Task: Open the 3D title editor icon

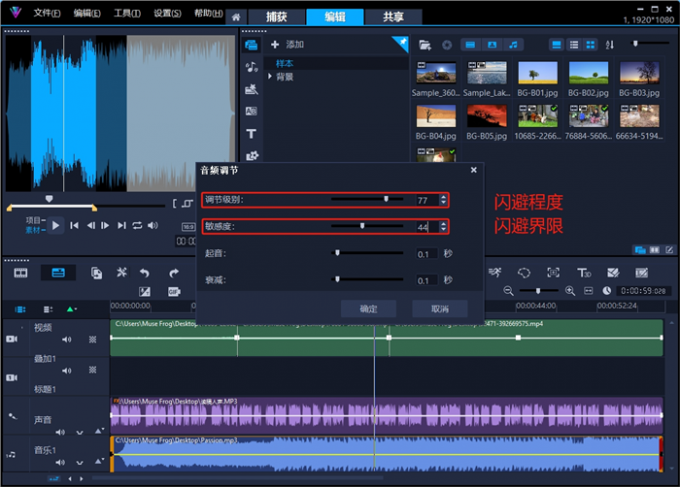Action: click(584, 273)
